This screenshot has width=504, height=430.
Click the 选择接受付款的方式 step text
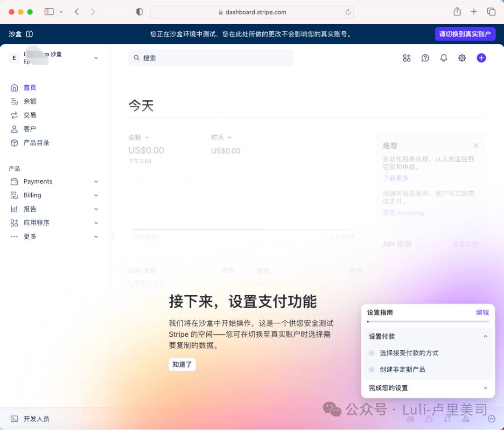point(409,353)
